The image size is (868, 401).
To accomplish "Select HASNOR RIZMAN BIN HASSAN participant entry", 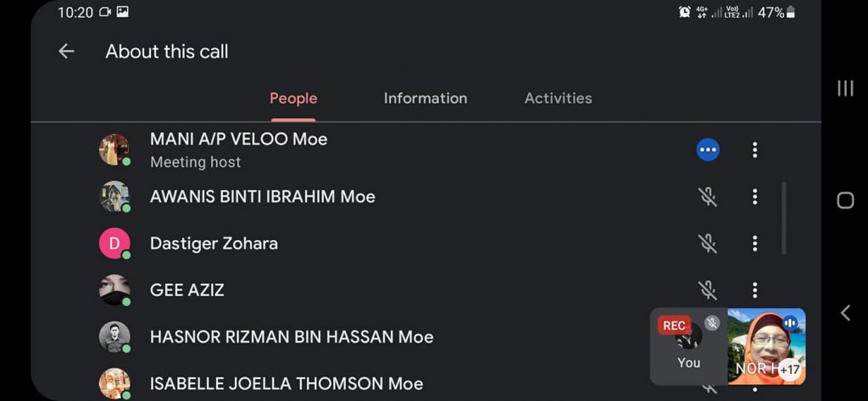I will tap(292, 337).
